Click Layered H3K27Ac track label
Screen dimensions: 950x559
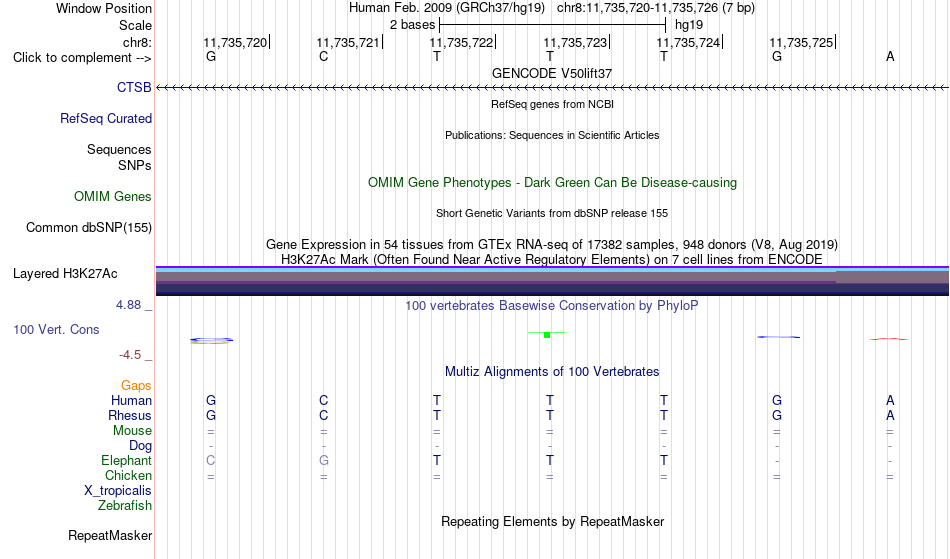(65, 274)
